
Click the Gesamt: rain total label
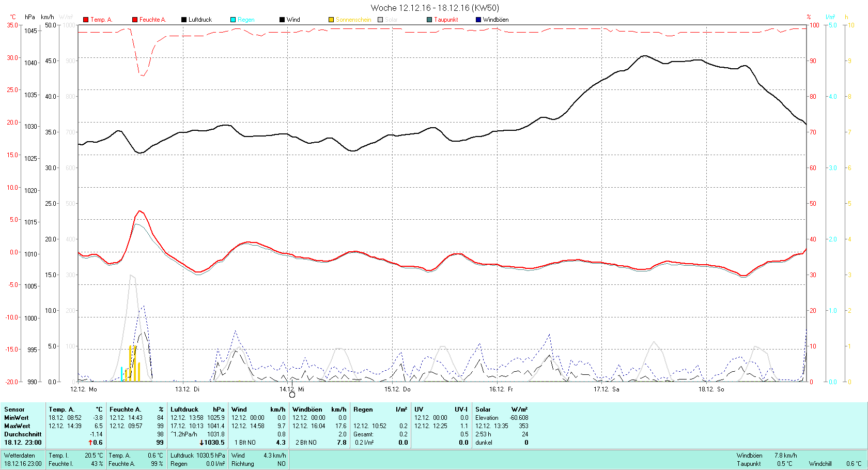point(363,434)
